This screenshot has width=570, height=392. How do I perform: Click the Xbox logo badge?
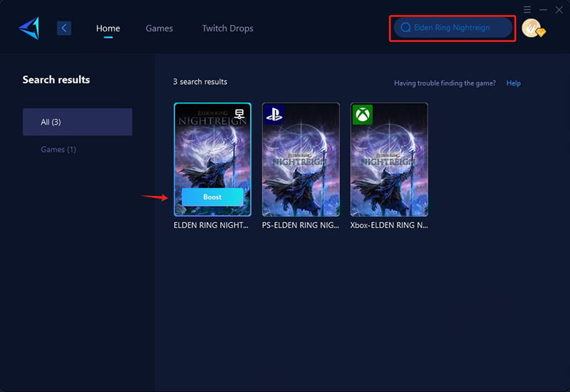(363, 115)
